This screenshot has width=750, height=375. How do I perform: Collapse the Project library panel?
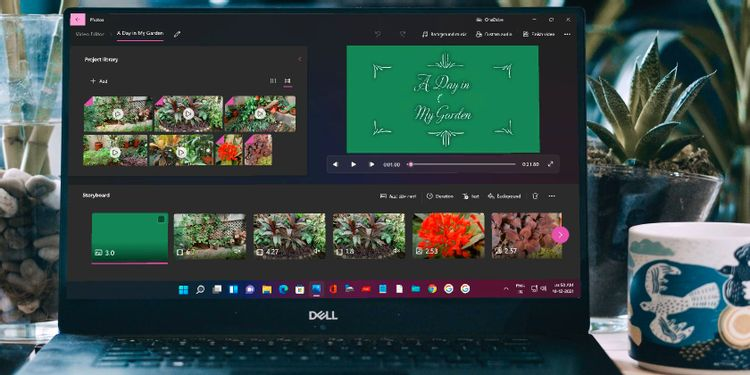click(300, 59)
